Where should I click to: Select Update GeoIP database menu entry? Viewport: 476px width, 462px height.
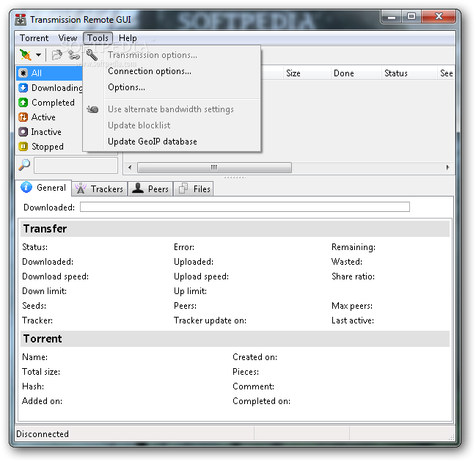[x=172, y=142]
